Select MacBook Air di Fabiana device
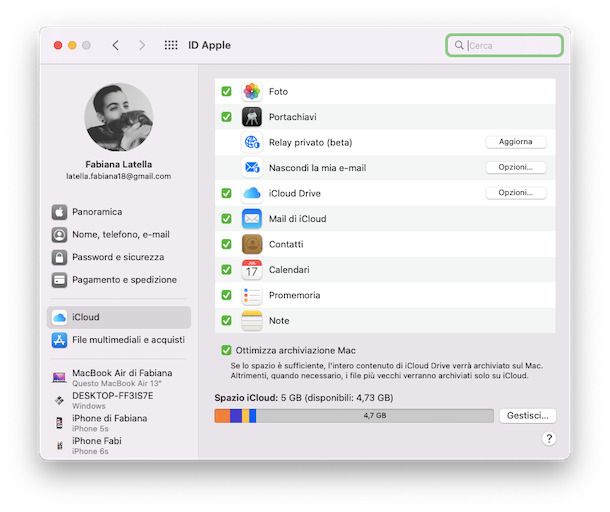 point(119,377)
